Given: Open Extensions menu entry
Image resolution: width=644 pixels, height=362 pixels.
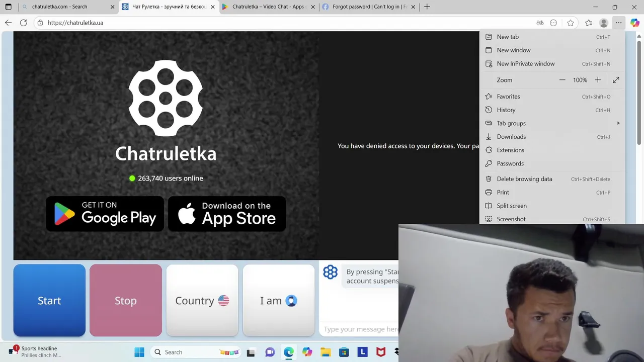Looking at the screenshot, I should (552, 150).
